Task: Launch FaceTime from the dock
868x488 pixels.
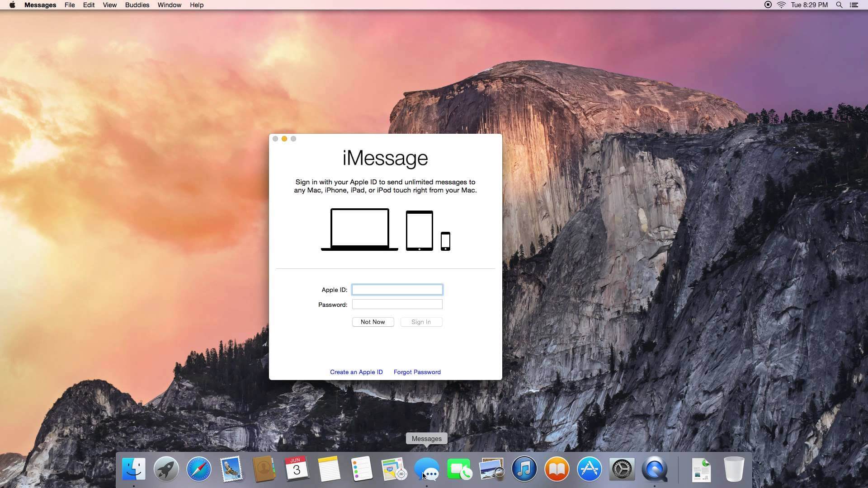Action: point(459,469)
